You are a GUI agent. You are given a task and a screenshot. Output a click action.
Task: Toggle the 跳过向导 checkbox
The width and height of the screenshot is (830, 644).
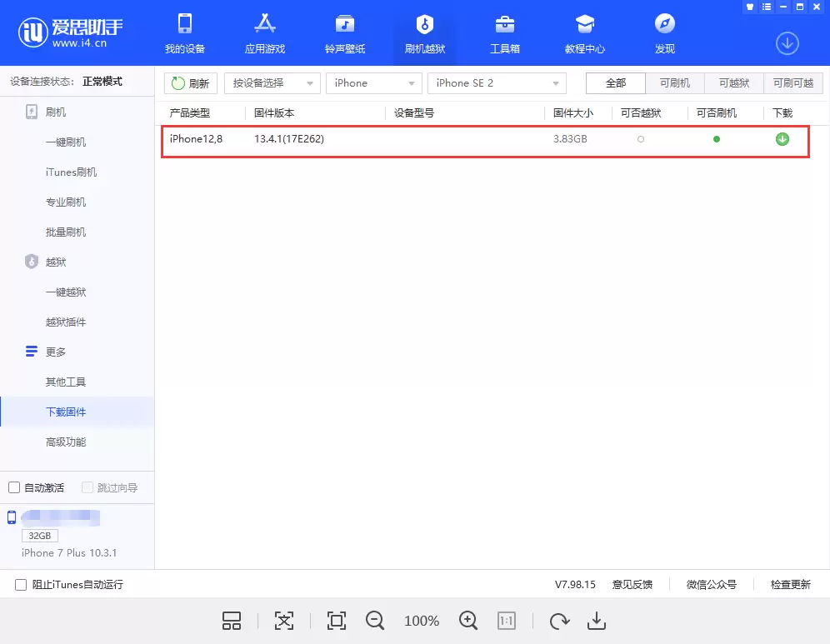pos(87,487)
